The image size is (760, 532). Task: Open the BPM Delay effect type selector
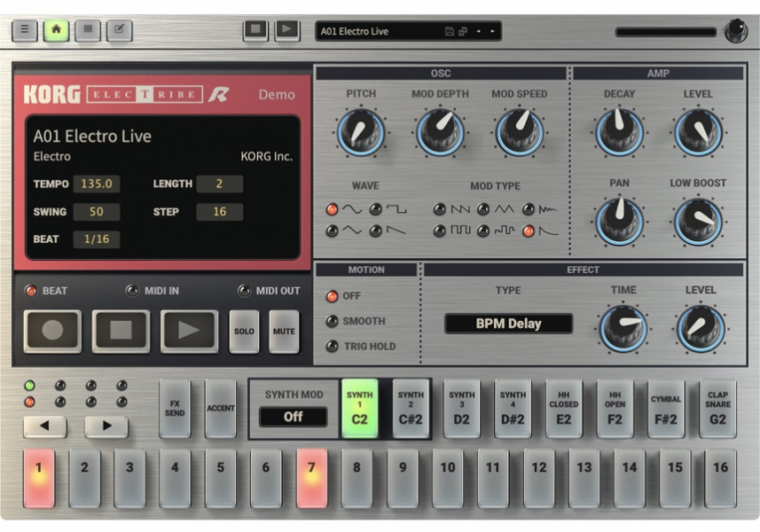click(x=508, y=323)
